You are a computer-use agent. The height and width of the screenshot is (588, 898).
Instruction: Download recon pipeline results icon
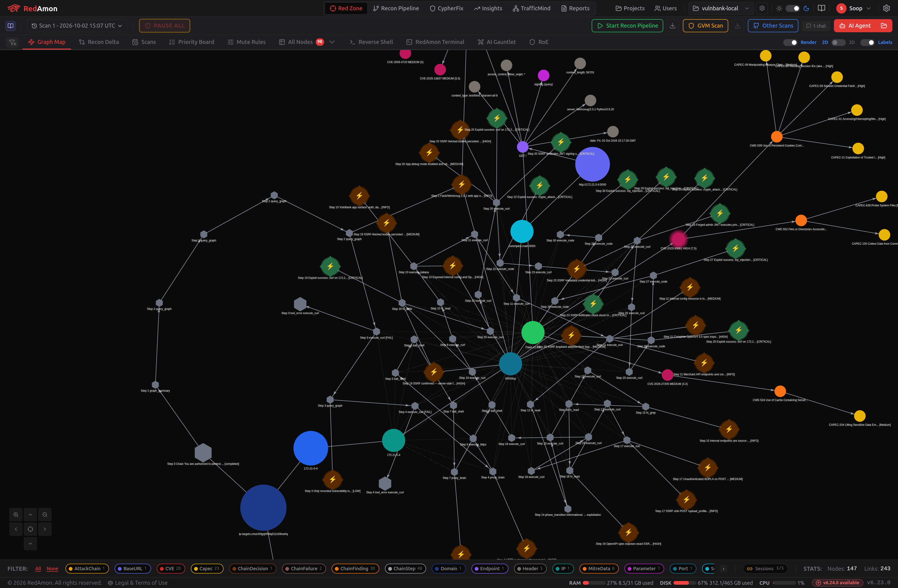tap(672, 26)
